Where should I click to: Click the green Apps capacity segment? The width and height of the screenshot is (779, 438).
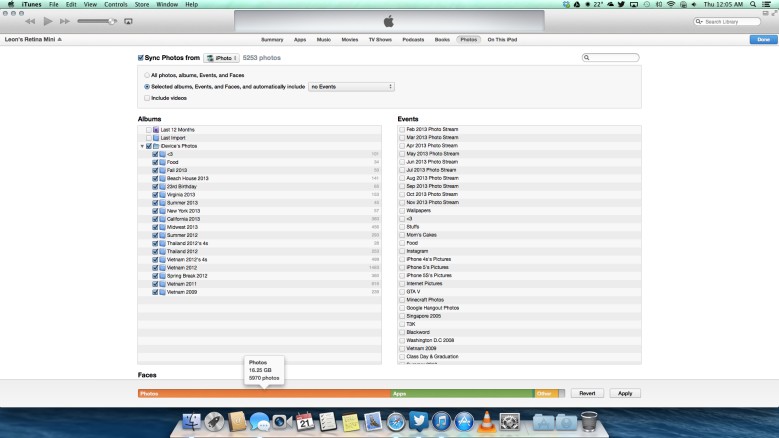click(x=463, y=393)
